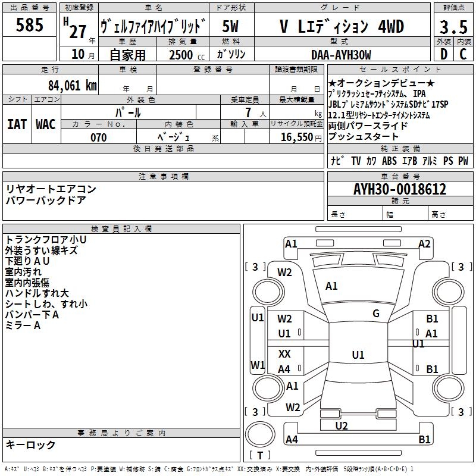Select ABS in genuine equipment
This screenshot has height=476, width=476.
(x=390, y=161)
